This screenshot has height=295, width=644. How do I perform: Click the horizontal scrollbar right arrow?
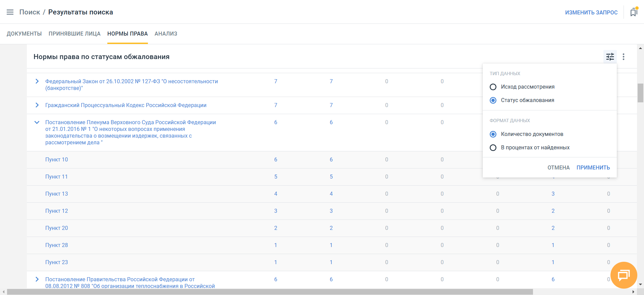coord(634,292)
